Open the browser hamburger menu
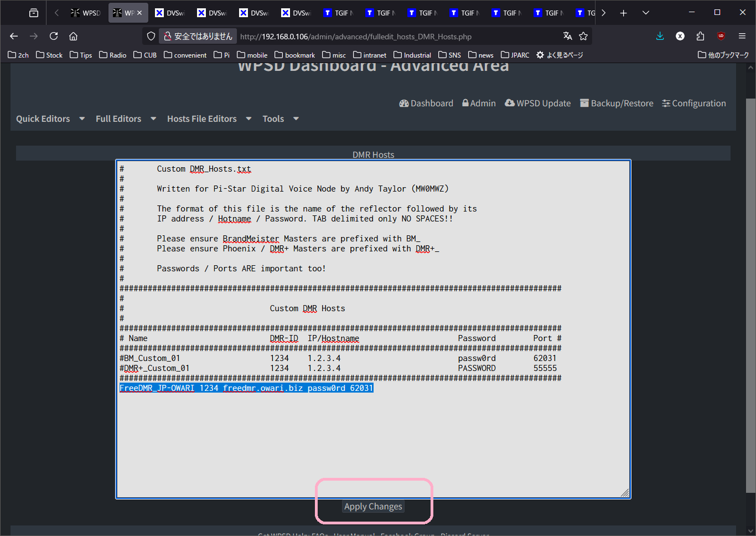Screen dimensions: 756x536 click(742, 36)
